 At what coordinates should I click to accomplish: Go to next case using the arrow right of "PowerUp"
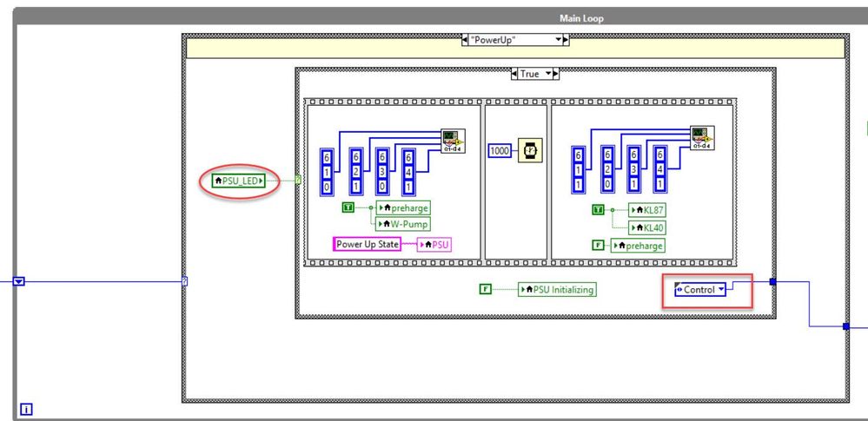(x=566, y=40)
